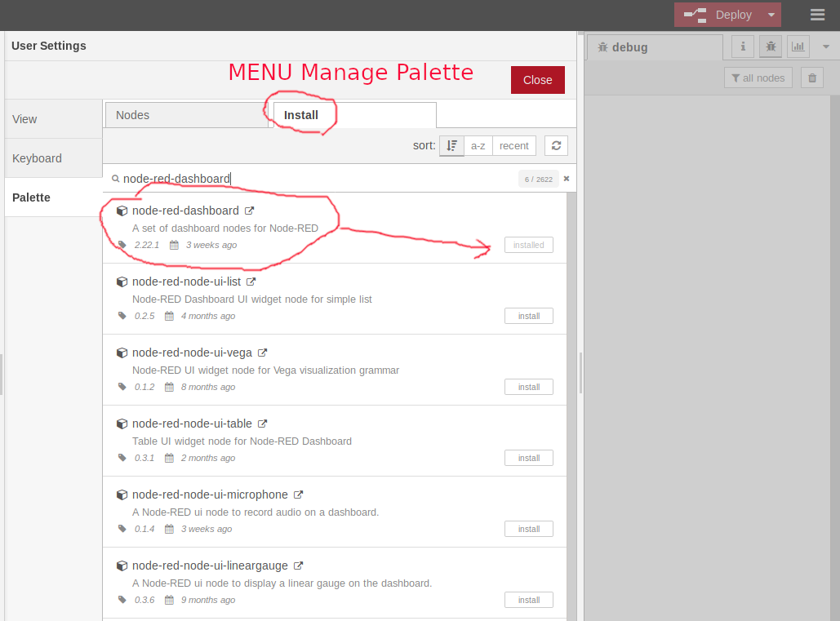The height and width of the screenshot is (621, 840).
Task: Open node-red-node-ui-microphone external link icon
Action: pyautogui.click(x=299, y=495)
